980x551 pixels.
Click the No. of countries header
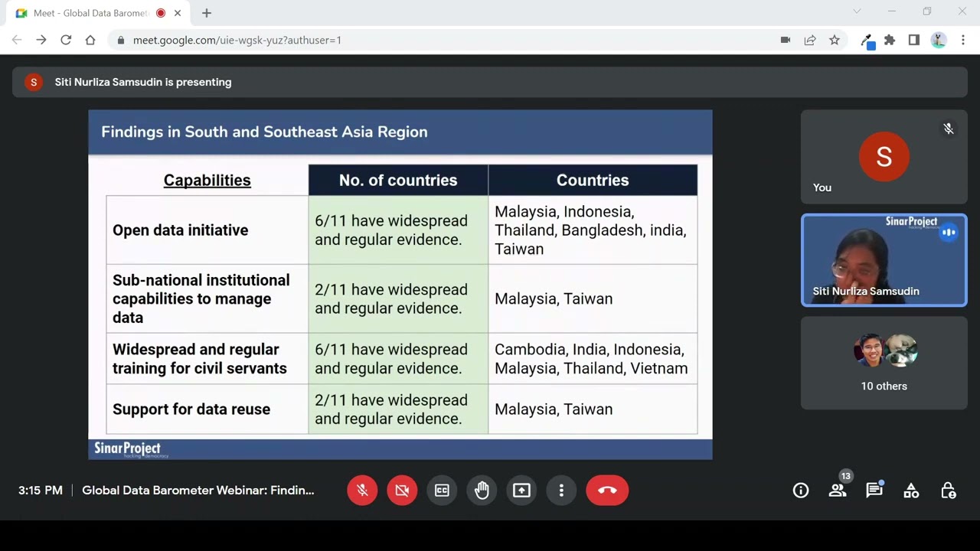pos(398,181)
